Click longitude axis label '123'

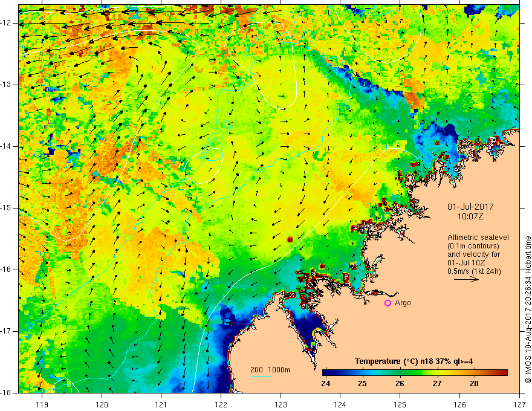click(281, 404)
